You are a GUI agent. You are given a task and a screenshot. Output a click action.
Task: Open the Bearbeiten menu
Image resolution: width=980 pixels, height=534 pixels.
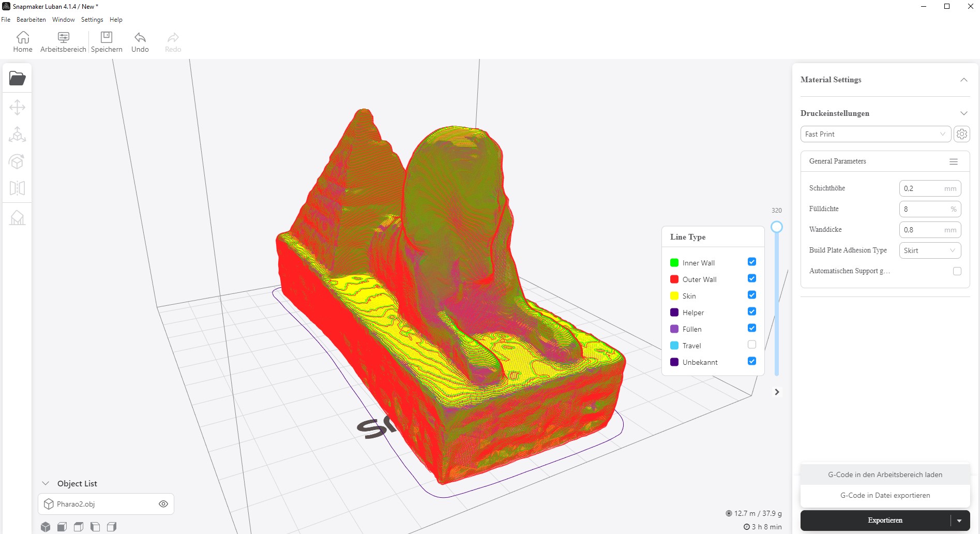point(31,20)
